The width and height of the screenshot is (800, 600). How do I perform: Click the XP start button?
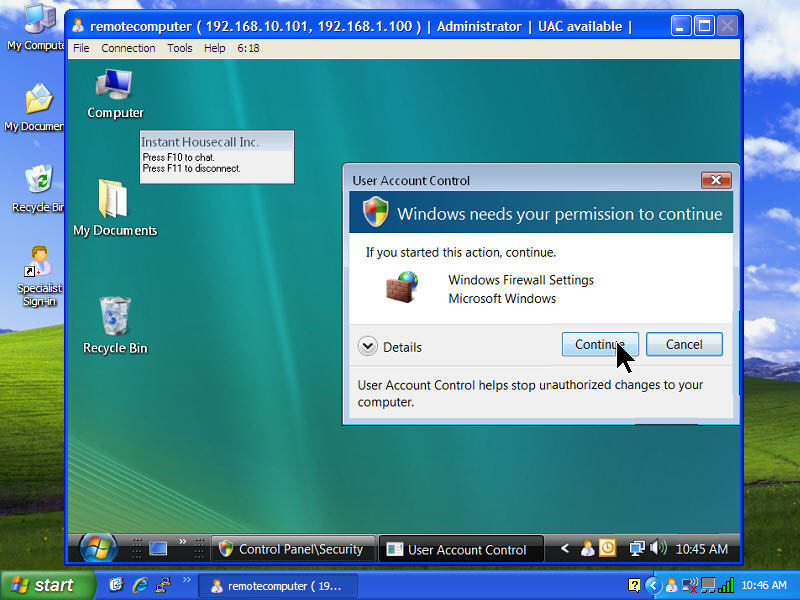point(47,585)
